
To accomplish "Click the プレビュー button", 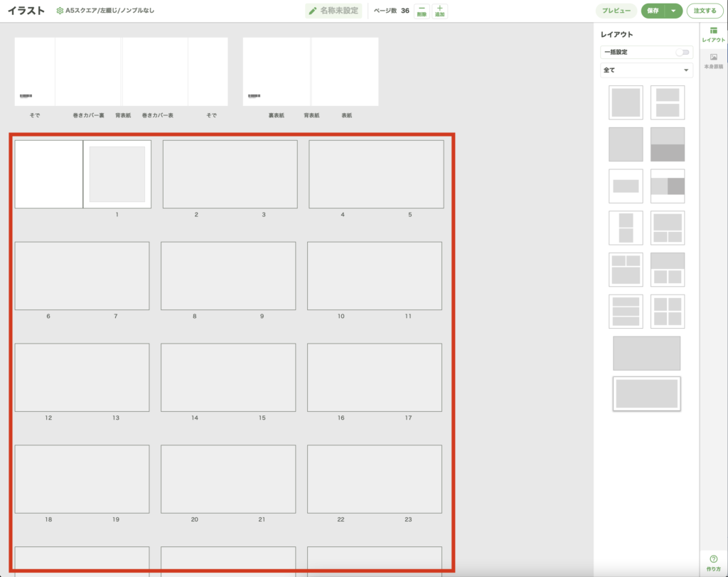I will pos(616,11).
